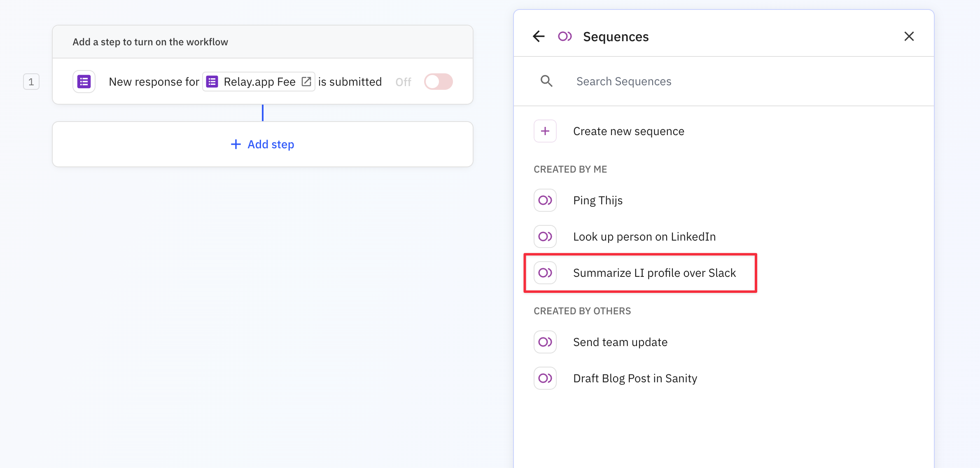
Task: Click the icon next to Send team update
Action: click(545, 342)
